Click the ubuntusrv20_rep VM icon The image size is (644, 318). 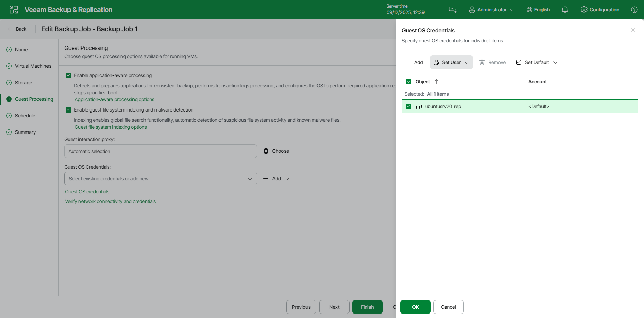point(419,106)
